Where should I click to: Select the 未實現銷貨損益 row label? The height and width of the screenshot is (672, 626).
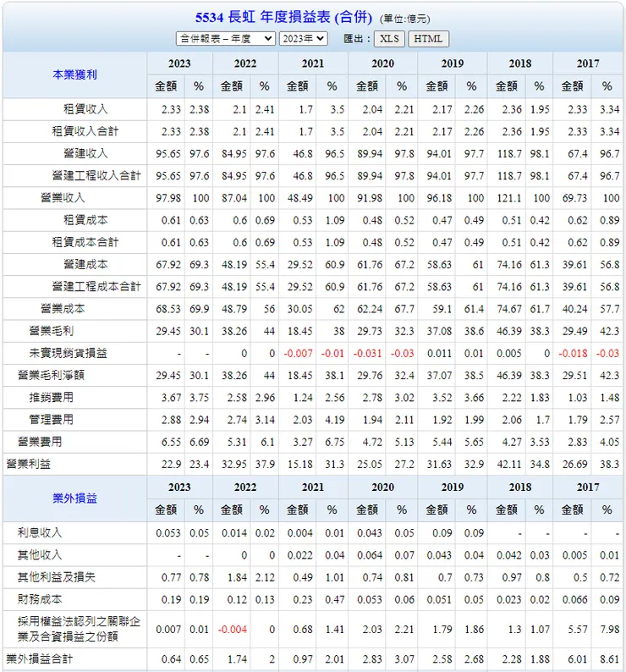click(69, 353)
